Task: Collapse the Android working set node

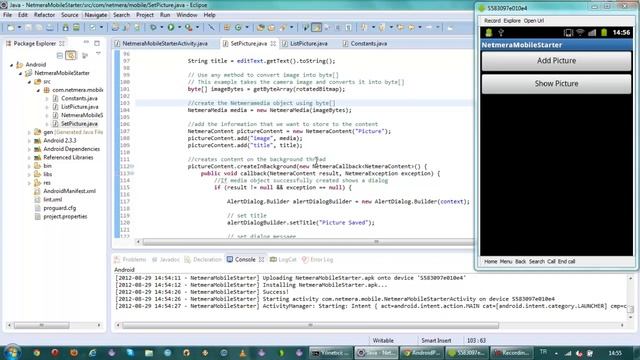Action: (11, 65)
